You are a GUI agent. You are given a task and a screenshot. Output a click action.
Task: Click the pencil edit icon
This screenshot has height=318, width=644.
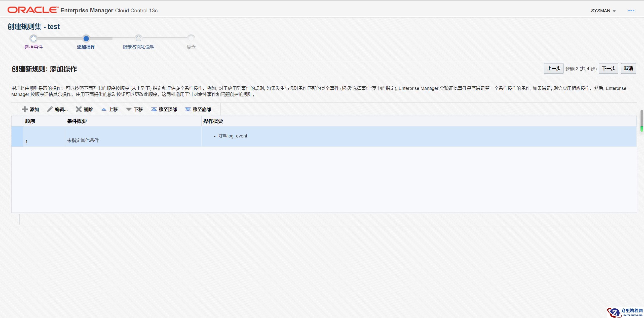(50, 109)
